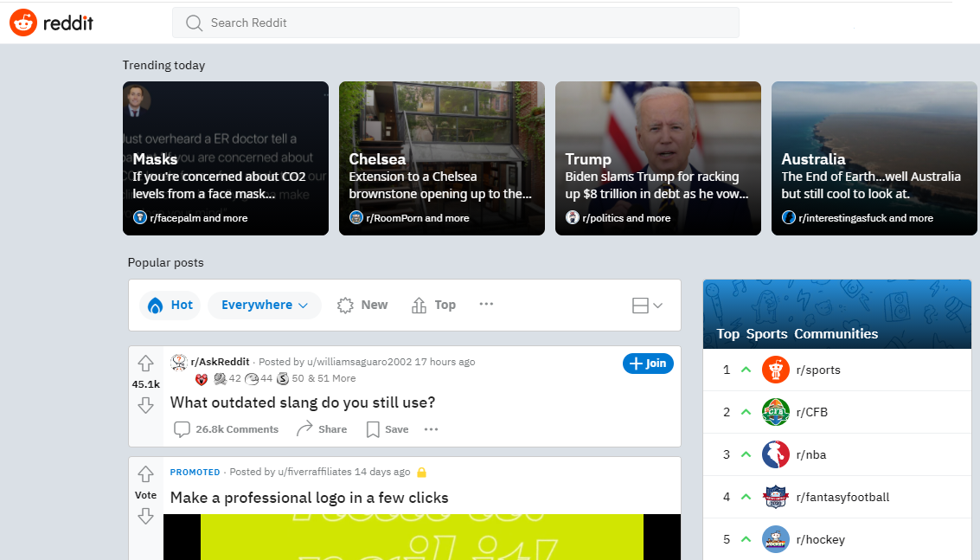Open r/sports community row
This screenshot has height=560, width=980.
click(837, 370)
